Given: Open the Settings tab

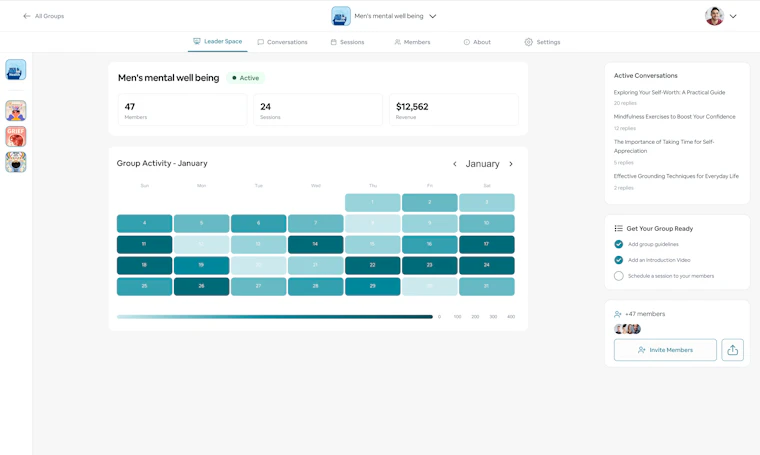Looking at the screenshot, I should [542, 42].
